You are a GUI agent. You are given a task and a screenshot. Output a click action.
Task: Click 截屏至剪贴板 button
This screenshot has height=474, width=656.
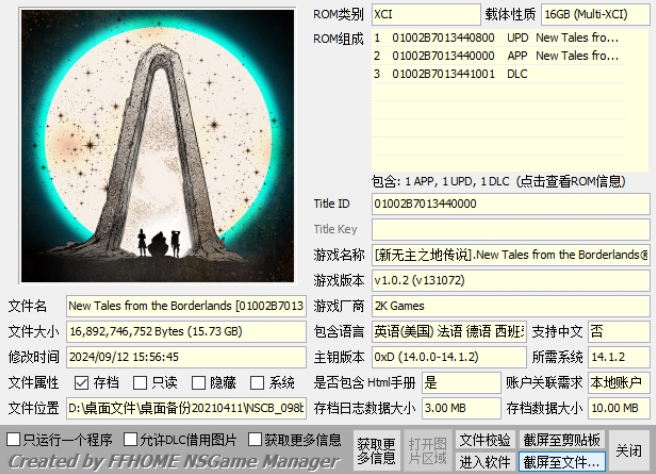pyautogui.click(x=562, y=440)
